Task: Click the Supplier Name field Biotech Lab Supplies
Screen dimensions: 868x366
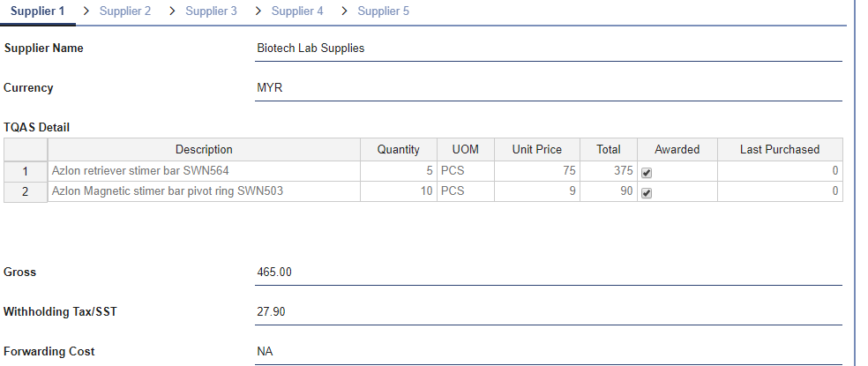Action: [549, 49]
